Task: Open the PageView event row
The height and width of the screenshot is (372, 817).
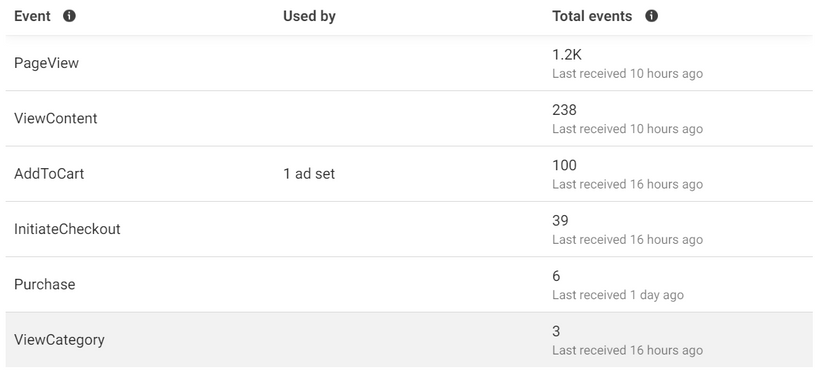Action: click(408, 63)
